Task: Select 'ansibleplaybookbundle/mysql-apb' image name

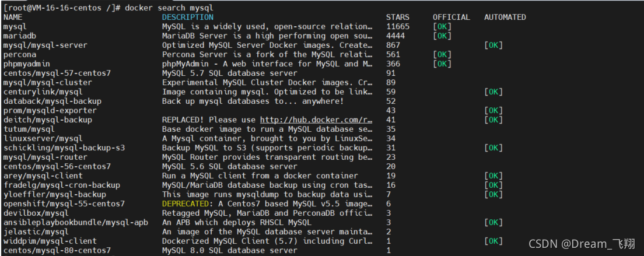Action: [x=76, y=222]
